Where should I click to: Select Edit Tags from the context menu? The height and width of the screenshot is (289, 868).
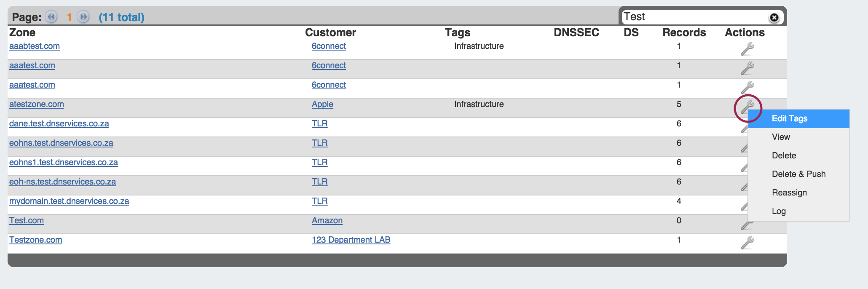click(789, 118)
